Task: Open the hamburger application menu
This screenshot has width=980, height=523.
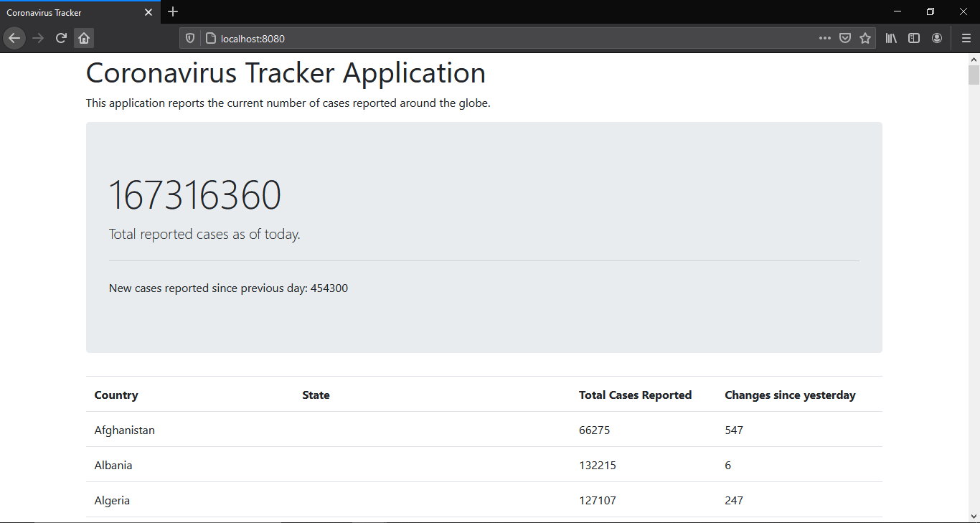Action: pyautogui.click(x=966, y=37)
